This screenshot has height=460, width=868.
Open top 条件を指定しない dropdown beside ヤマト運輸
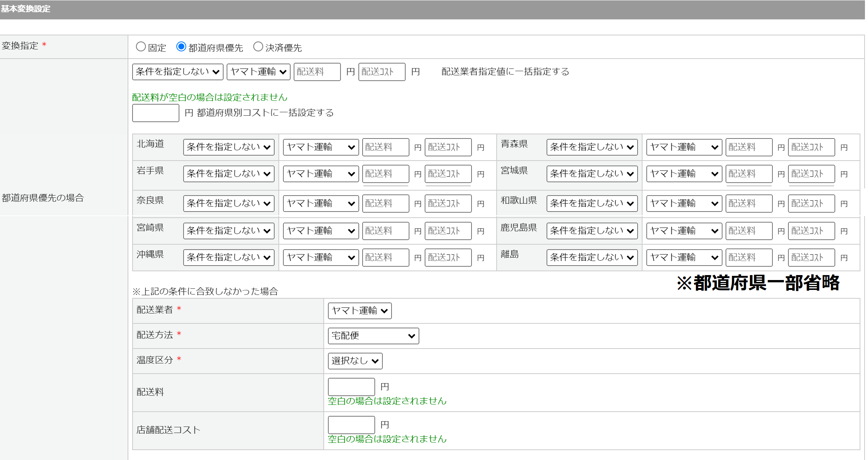[x=177, y=72]
